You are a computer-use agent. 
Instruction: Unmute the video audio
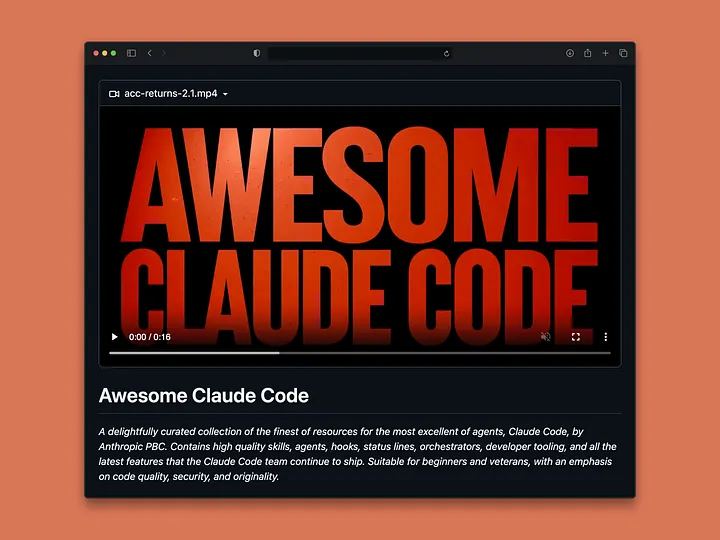pos(546,337)
